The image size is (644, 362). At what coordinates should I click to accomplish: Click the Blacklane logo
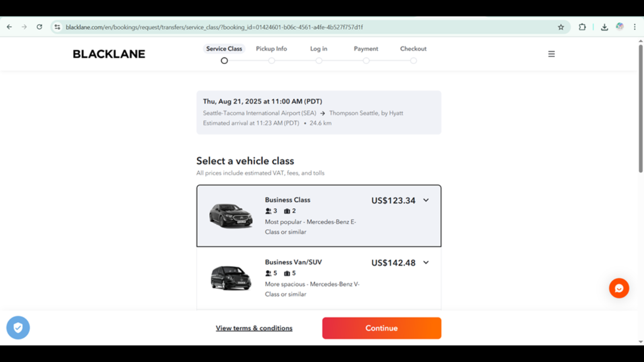tap(109, 54)
